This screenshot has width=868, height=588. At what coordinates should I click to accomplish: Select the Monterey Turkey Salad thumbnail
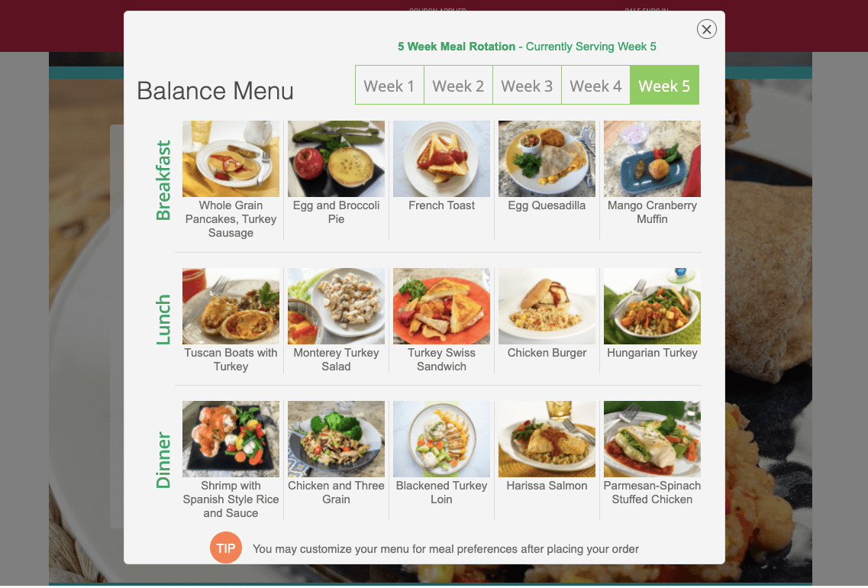[336, 306]
